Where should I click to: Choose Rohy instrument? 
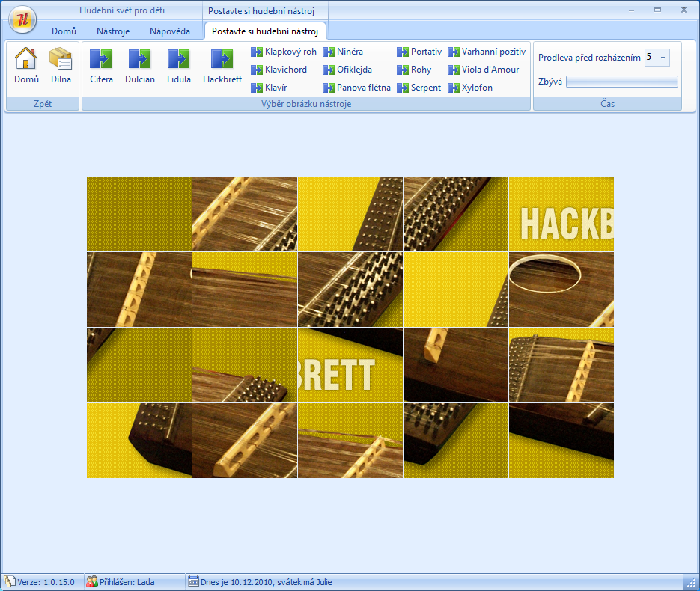414,70
